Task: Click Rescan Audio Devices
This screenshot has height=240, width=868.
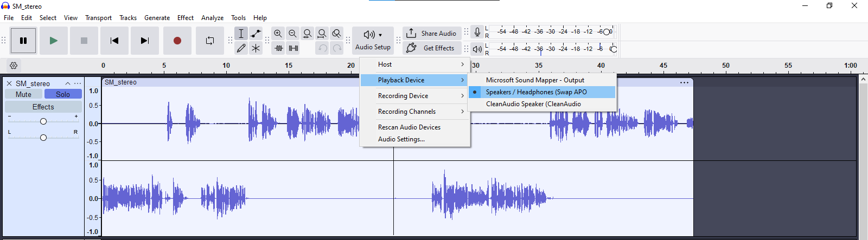Action: (x=409, y=127)
